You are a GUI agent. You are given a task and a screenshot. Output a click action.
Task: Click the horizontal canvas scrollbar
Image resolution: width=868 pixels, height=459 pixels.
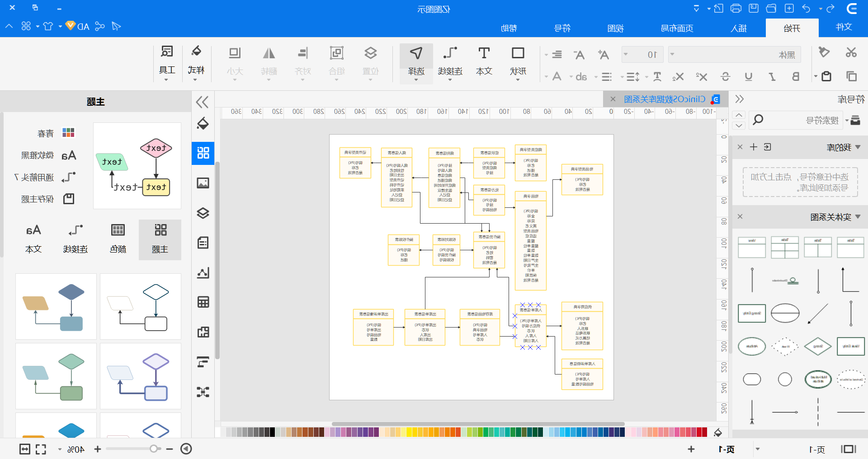click(x=478, y=424)
